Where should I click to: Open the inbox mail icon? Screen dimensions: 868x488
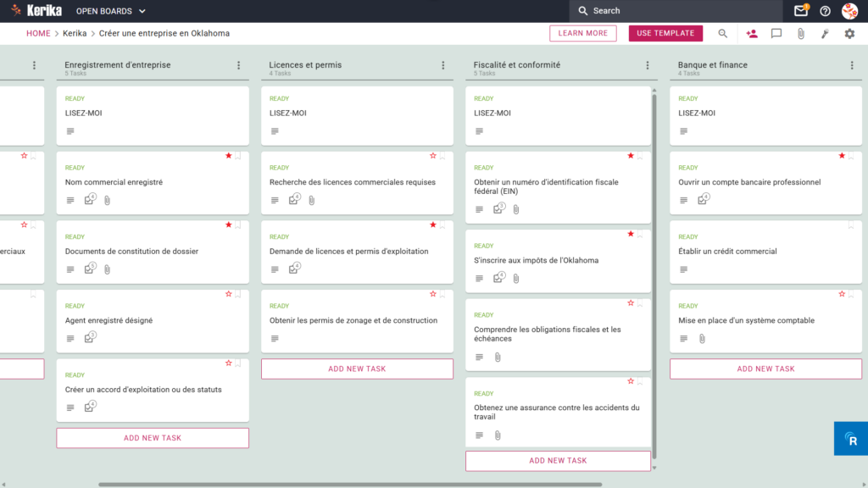800,10
